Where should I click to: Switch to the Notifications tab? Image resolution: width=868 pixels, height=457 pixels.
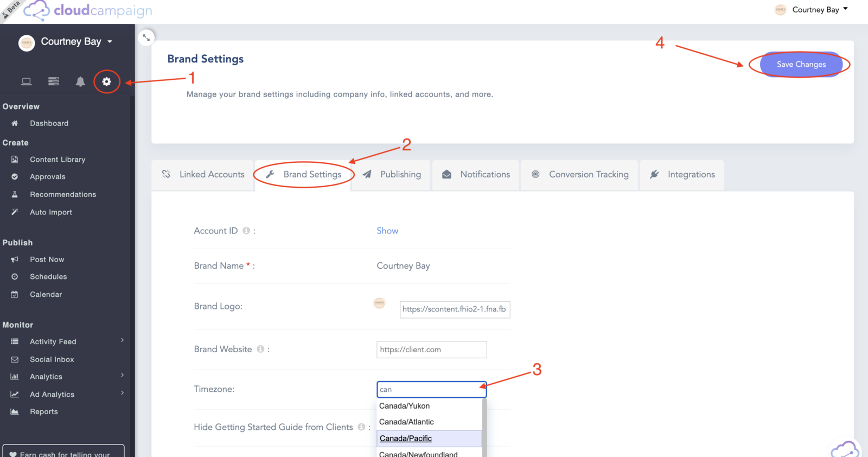[476, 175]
